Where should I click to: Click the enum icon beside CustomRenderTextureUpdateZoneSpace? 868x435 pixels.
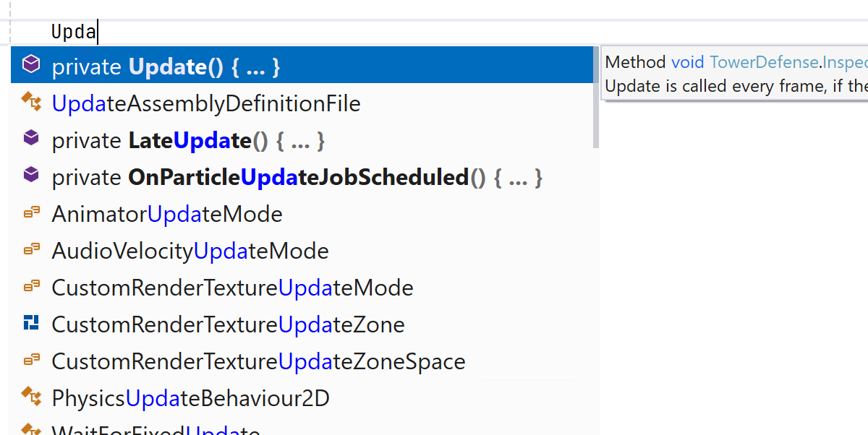(31, 361)
